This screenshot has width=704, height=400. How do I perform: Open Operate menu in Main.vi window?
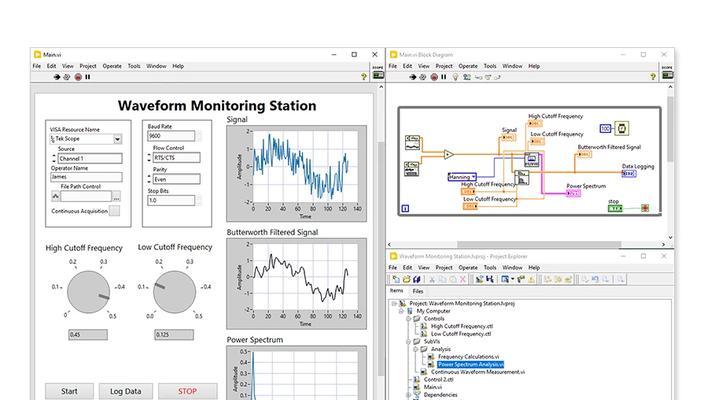coord(112,66)
